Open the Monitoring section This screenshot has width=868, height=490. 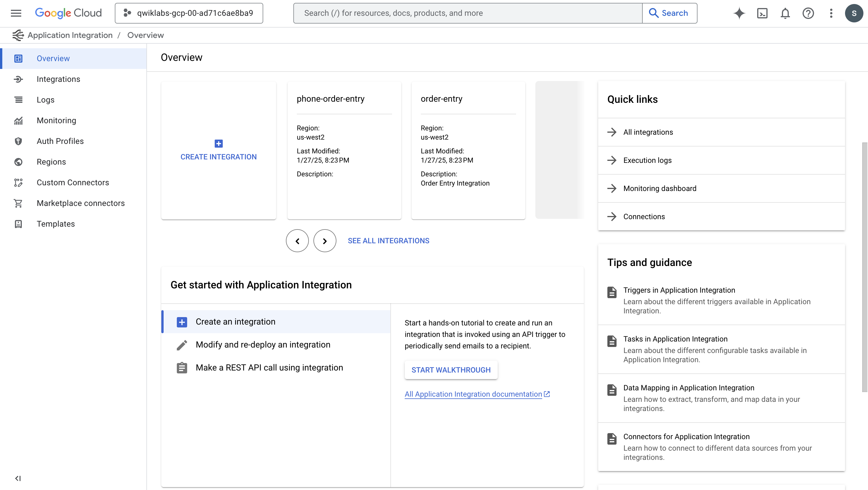click(56, 120)
